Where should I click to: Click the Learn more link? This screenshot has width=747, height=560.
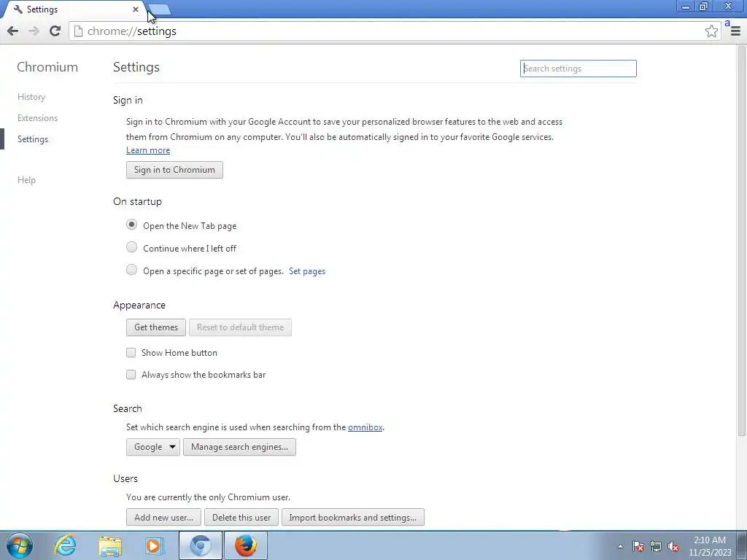[x=148, y=150]
